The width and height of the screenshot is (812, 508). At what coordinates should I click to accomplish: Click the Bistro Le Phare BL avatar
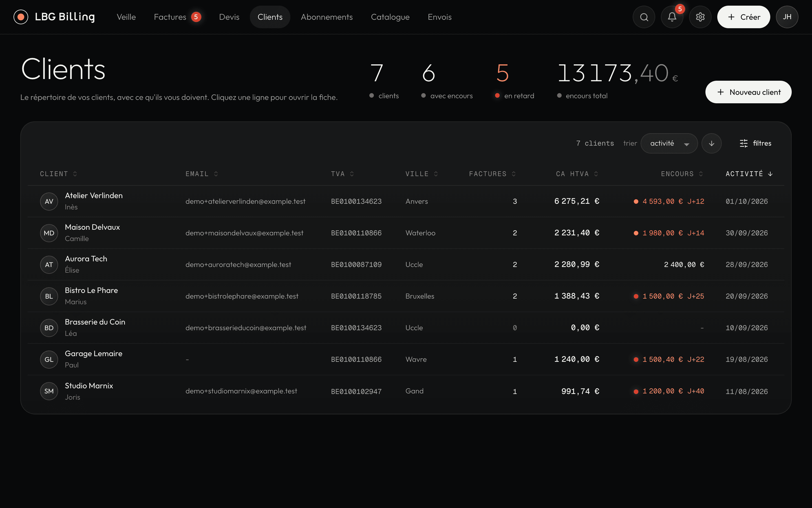(x=49, y=296)
